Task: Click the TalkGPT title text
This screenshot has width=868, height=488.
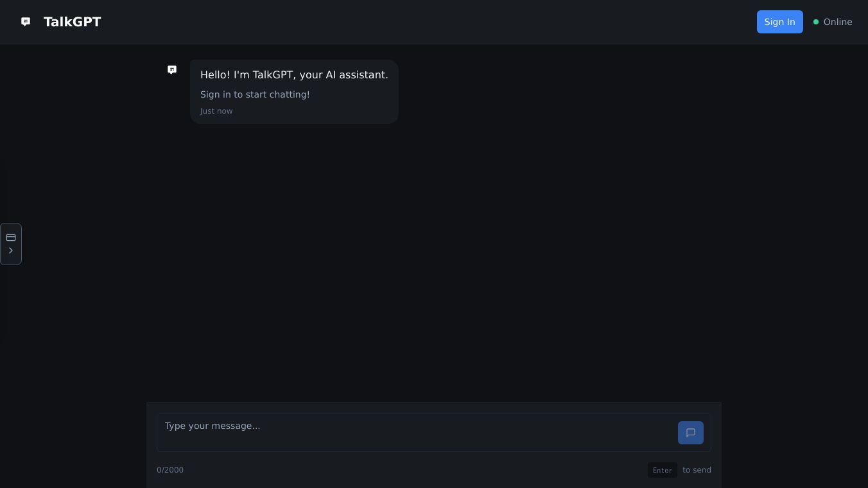Action: click(72, 22)
